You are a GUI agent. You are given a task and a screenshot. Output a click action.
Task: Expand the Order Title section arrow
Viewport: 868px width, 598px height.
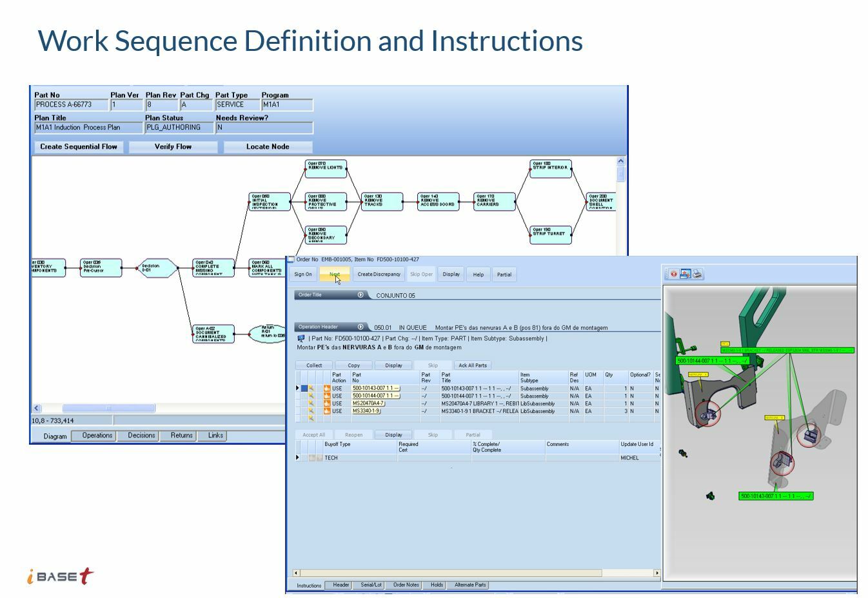[x=360, y=295]
